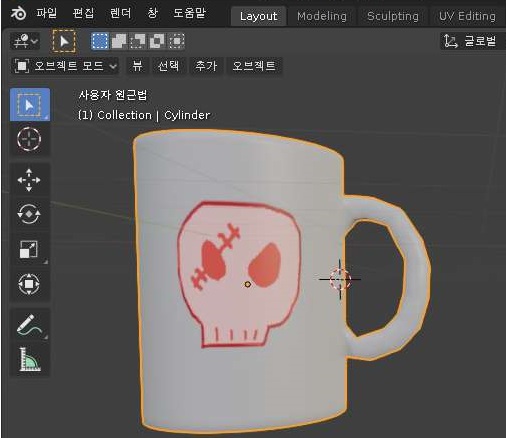Image resolution: width=506 pixels, height=438 pixels.
Task: Select the Cursor tool
Action: tap(30, 139)
